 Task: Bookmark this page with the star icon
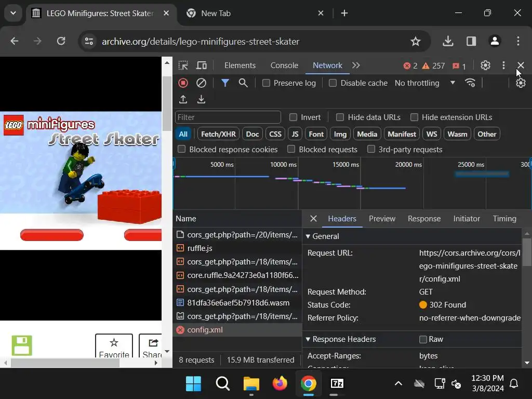pos(415,42)
